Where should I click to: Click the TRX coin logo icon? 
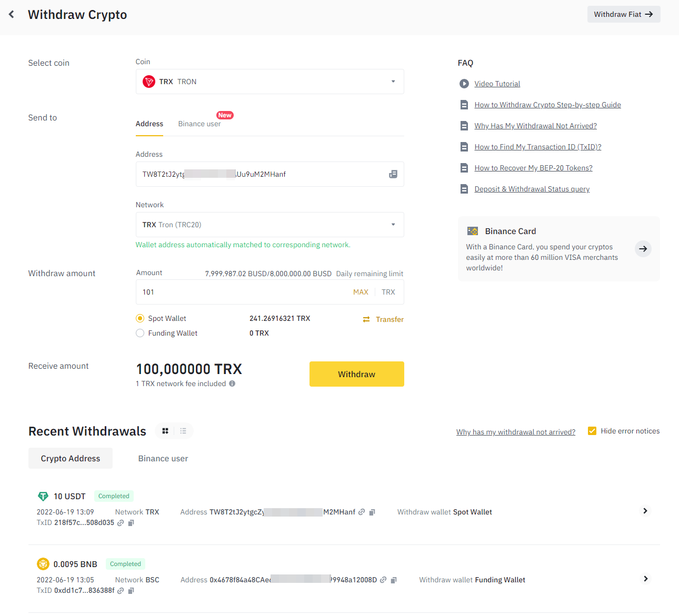pos(149,82)
